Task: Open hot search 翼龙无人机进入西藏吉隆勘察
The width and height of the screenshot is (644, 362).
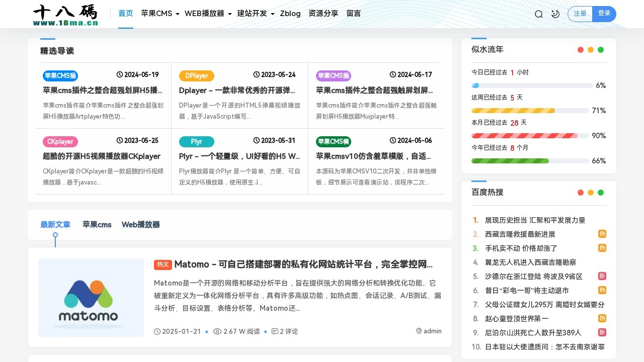Action: coord(531,262)
